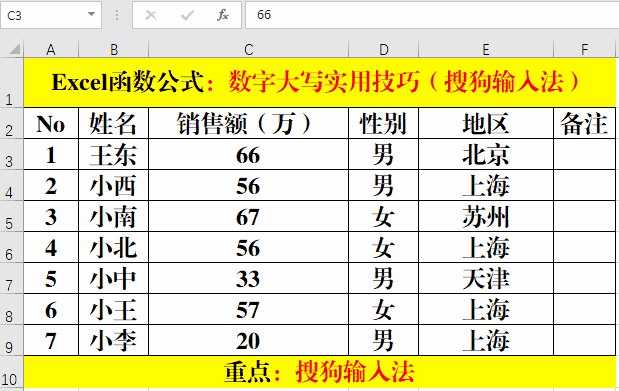Select the cell with name '小中'
The image size is (619, 391).
coord(113,278)
